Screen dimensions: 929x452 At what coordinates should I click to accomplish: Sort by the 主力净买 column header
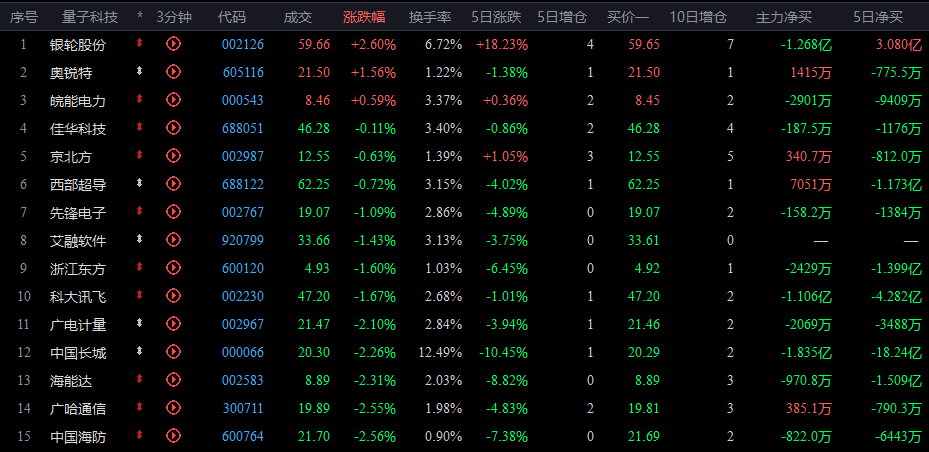[783, 17]
